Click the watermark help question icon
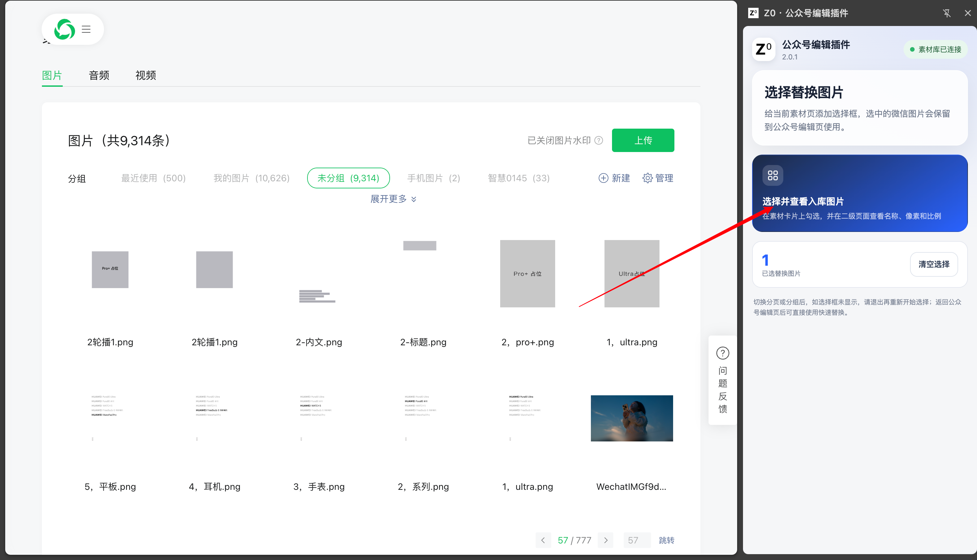The width and height of the screenshot is (977, 560). click(599, 140)
